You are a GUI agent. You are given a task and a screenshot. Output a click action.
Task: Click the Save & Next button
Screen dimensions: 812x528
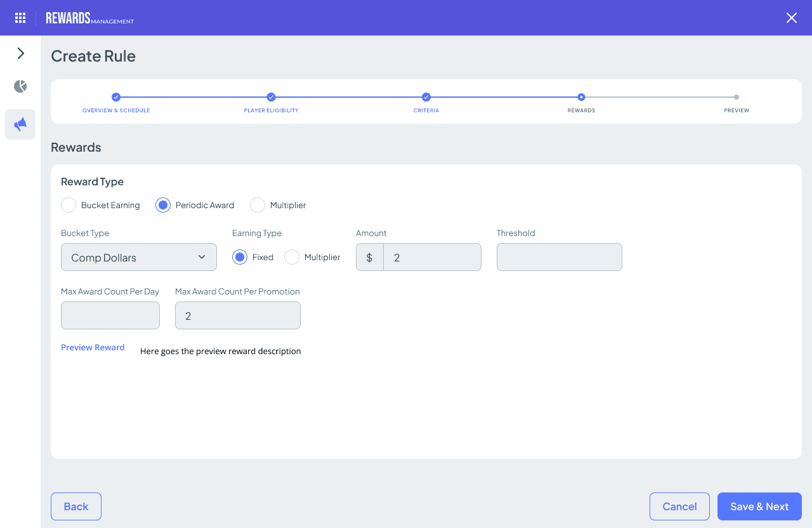point(759,506)
